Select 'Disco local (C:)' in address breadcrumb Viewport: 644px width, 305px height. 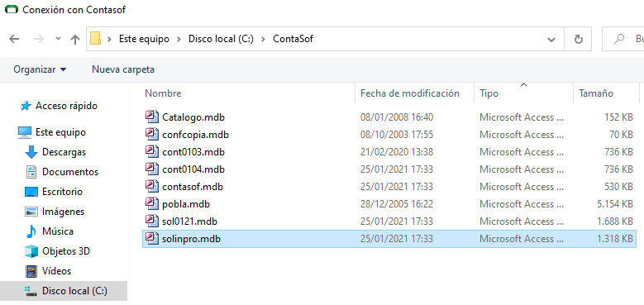221,39
